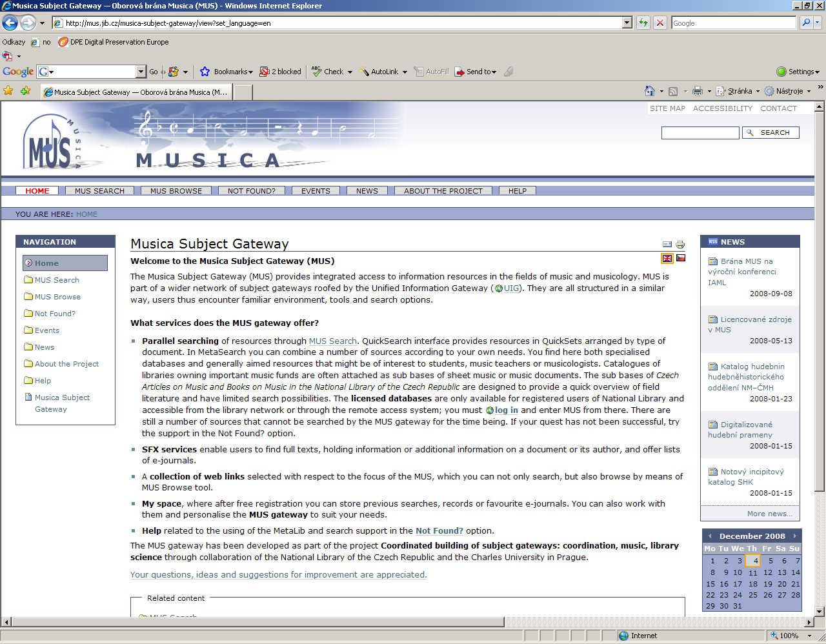The height and width of the screenshot is (644, 826).
Task: Click the Send to toolbar icon
Action: [459, 72]
